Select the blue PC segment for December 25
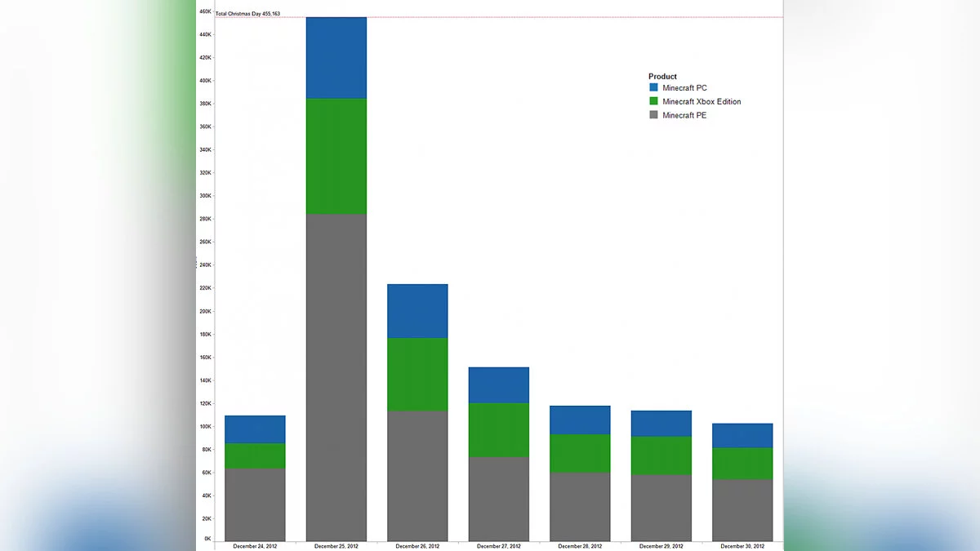Image resolution: width=980 pixels, height=551 pixels. (336, 57)
